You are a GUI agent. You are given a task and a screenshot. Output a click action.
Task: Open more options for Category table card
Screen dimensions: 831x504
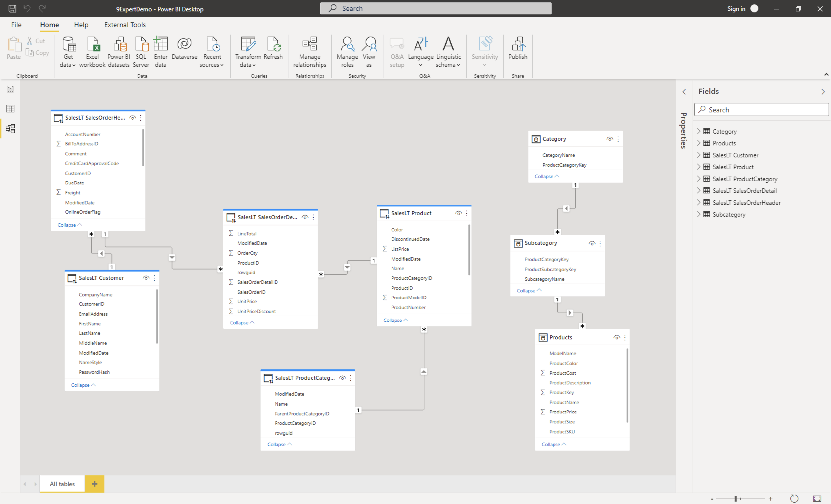618,139
